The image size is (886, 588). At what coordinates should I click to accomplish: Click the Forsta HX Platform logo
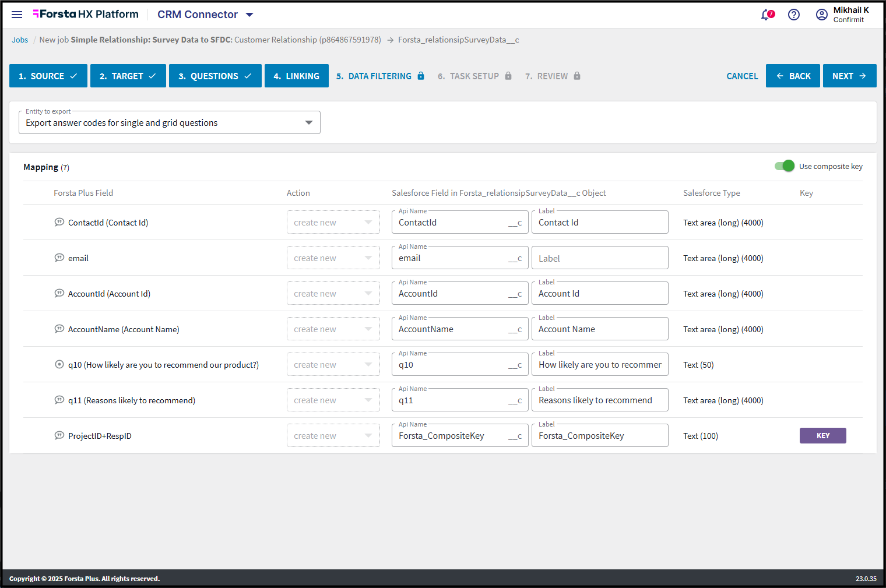pos(86,14)
